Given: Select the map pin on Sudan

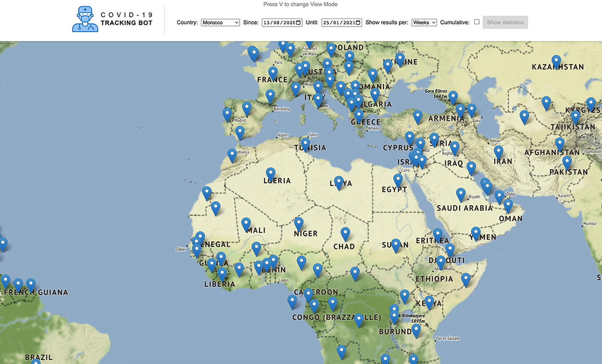Looking at the screenshot, I should 396,245.
